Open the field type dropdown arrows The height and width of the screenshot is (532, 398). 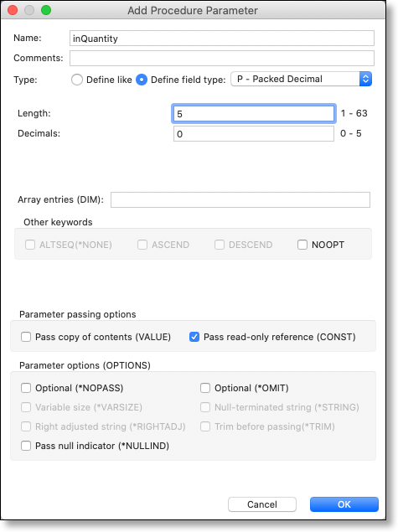point(365,79)
